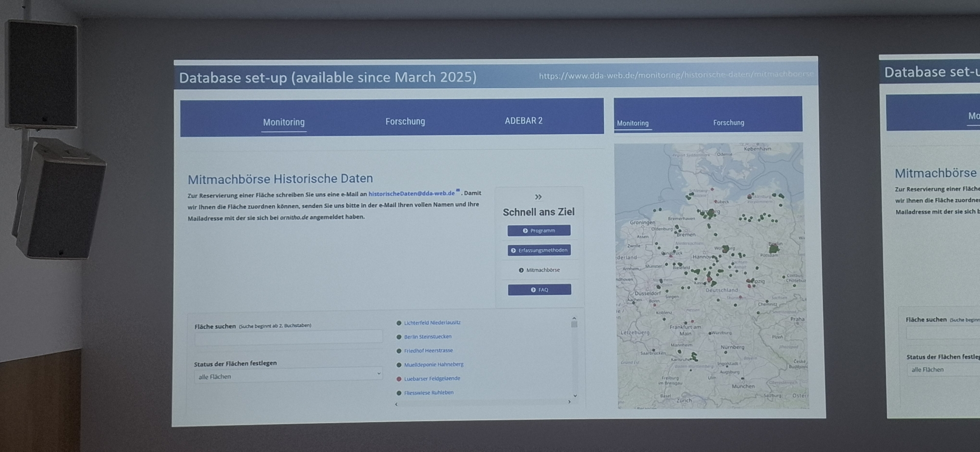The width and height of the screenshot is (980, 452).
Task: Focus the Fläche suchen search field
Action: tap(288, 337)
